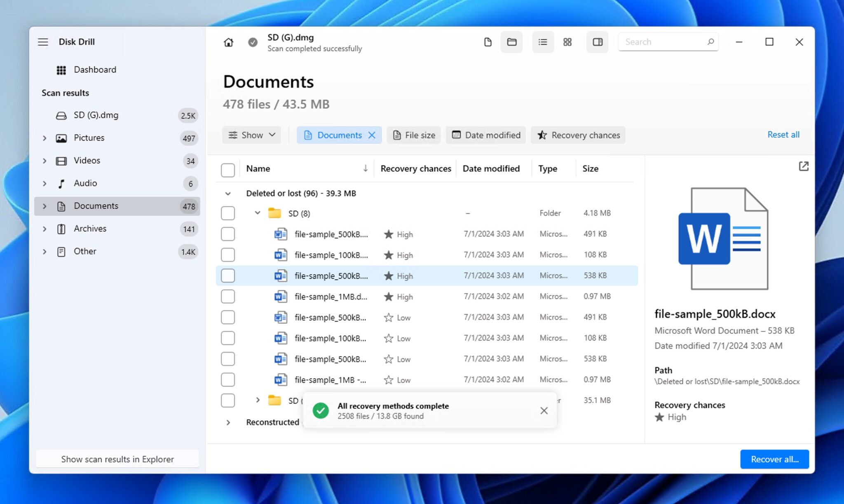Open the hamburger menu beside Disk Drill
Image resolution: width=844 pixels, height=504 pixels.
point(43,42)
